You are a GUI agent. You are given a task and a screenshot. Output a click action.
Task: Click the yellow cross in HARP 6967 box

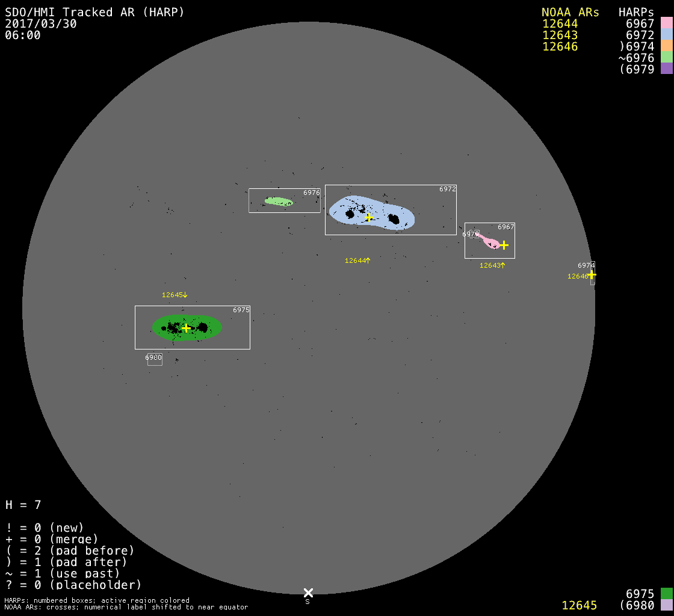point(504,245)
